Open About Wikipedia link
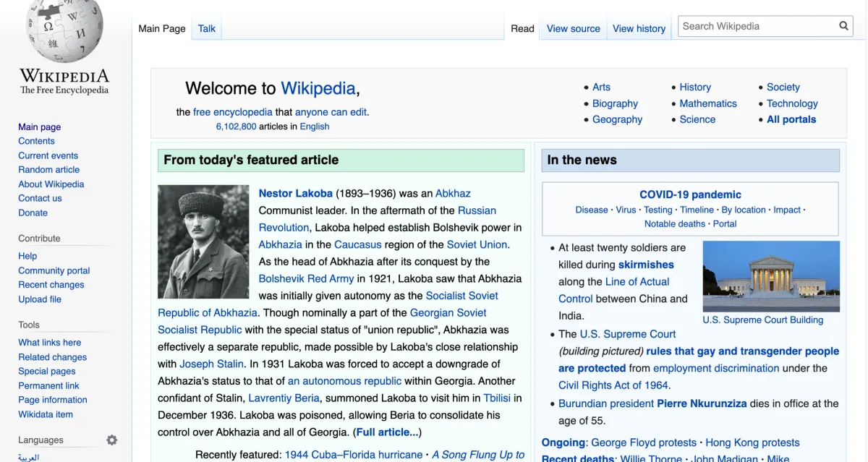This screenshot has width=868, height=462. (x=51, y=184)
